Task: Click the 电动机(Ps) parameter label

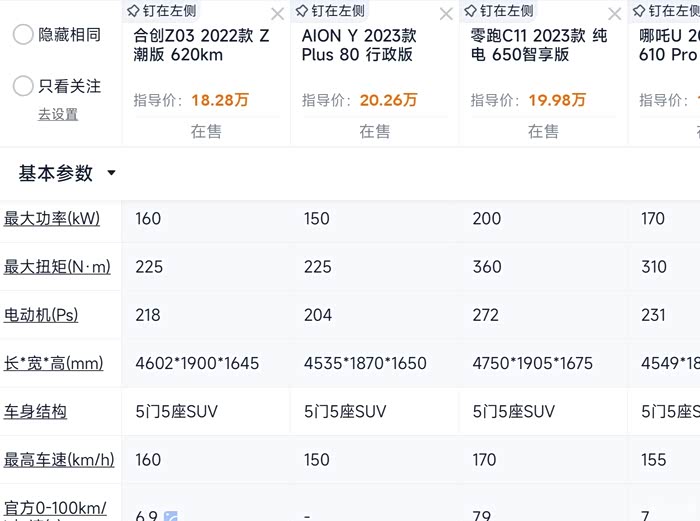Action: [41, 315]
